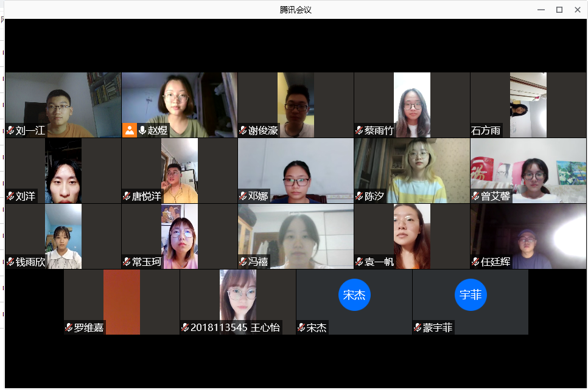Click muted microphone icon beside 任廷辉
Image resolution: width=588 pixels, height=390 pixels.
pos(475,262)
